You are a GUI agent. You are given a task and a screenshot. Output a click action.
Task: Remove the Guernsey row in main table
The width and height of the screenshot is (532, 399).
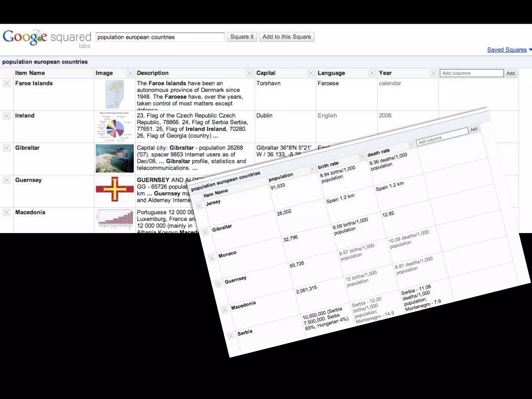tap(6, 180)
